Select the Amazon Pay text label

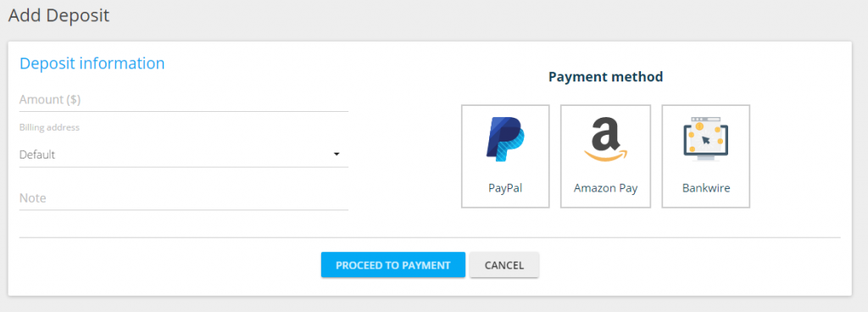pos(605,188)
